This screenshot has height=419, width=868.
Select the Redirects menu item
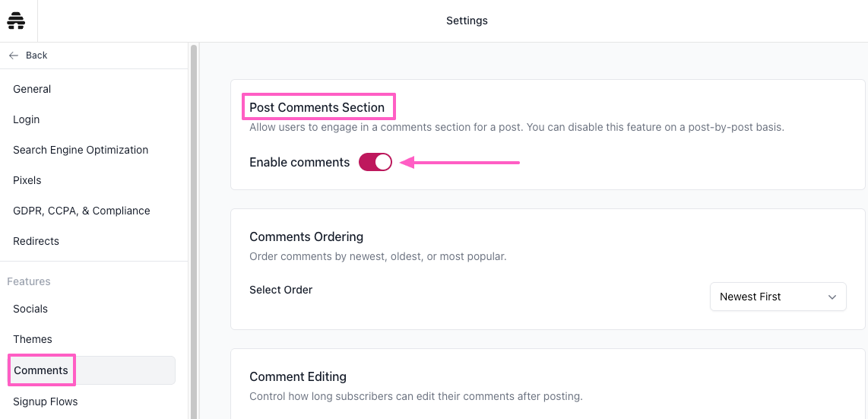(x=36, y=241)
